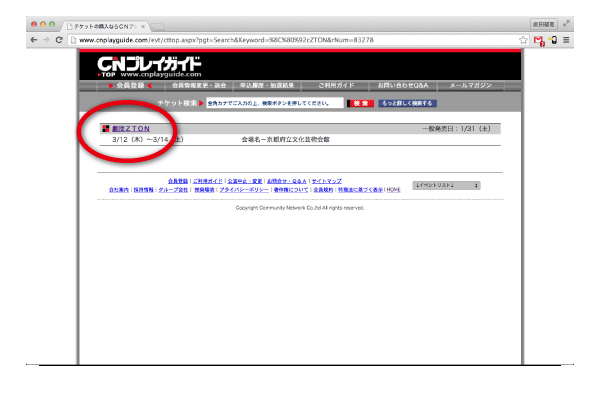Open the 会員情報変更・退会 menu item
The image size is (600, 400).
point(199,85)
